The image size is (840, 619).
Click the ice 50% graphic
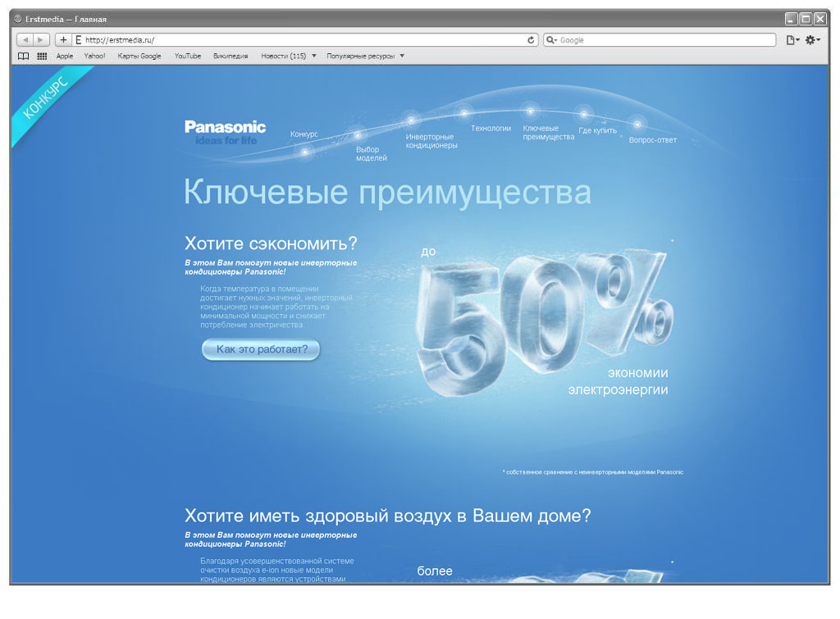[544, 321]
